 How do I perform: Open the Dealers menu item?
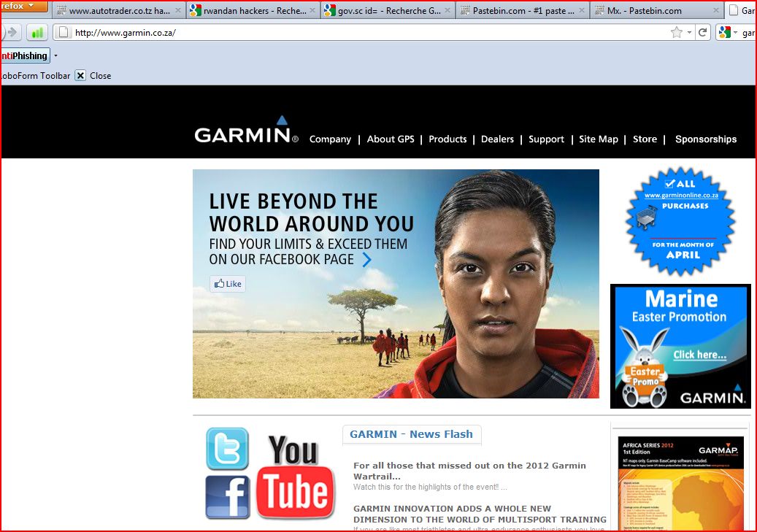pos(497,139)
